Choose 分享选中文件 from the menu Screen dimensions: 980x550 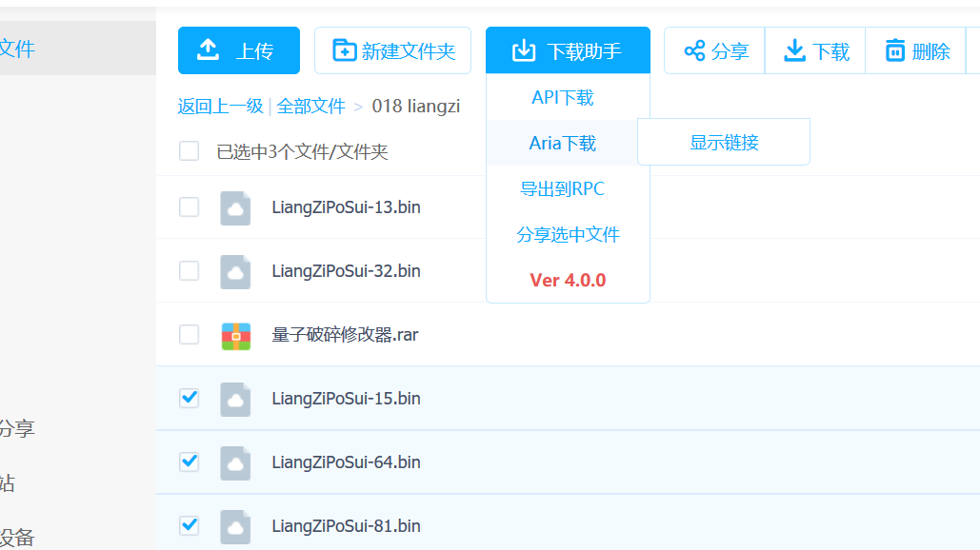pyautogui.click(x=568, y=234)
